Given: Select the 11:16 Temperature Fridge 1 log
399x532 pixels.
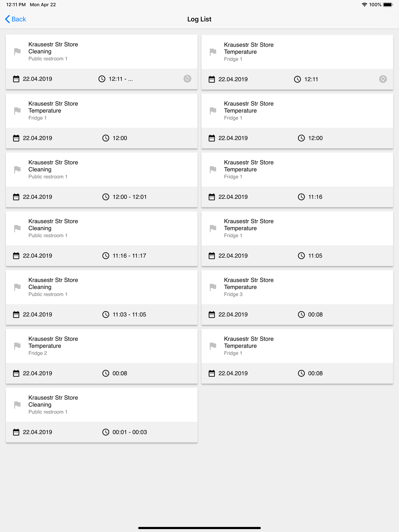Looking at the screenshot, I should point(297,180).
